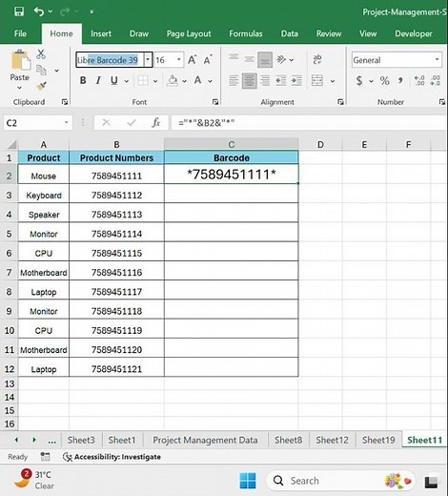Undo the last action
The height and width of the screenshot is (496, 448).
[x=39, y=11]
